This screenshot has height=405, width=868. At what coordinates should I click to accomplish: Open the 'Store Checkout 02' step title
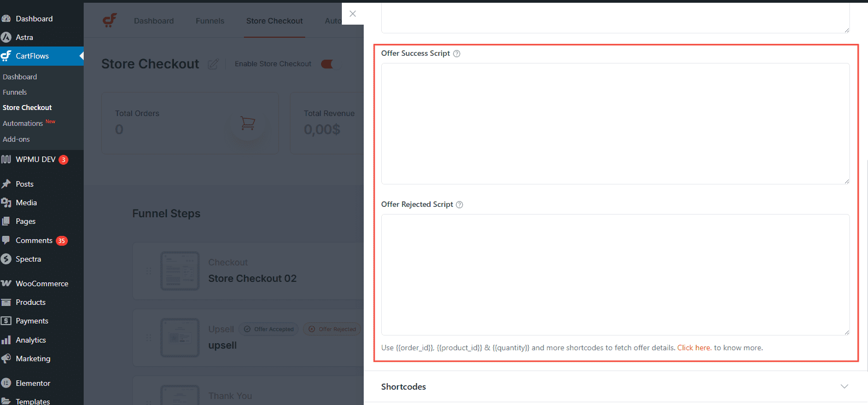pos(252,279)
